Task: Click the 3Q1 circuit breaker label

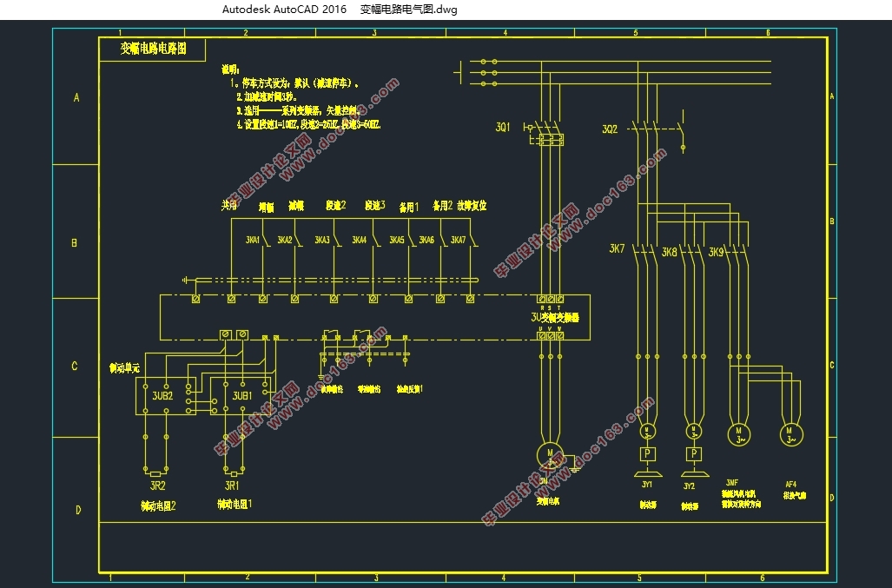Action: click(503, 128)
